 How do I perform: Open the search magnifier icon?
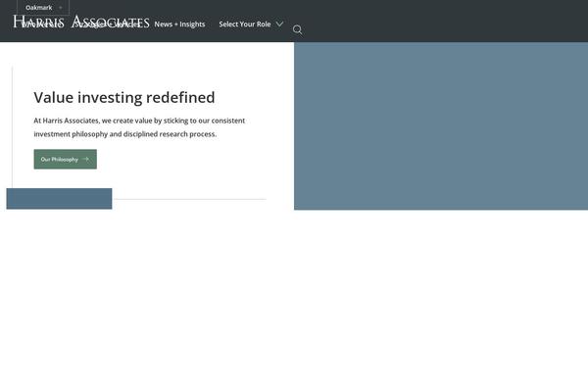pyautogui.click(x=297, y=29)
